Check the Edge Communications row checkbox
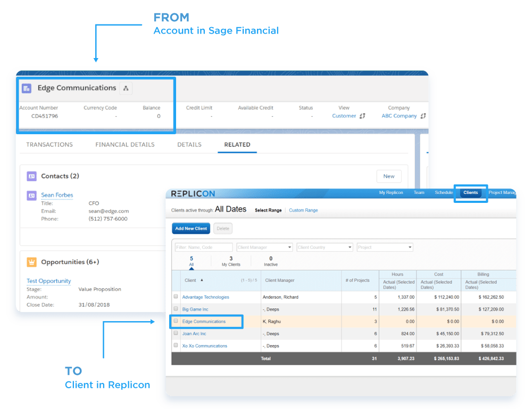This screenshot has width=532, height=409. click(176, 321)
